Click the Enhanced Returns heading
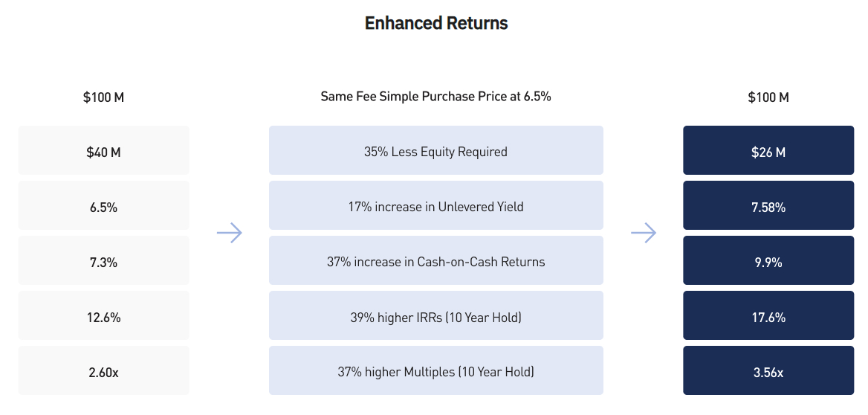The width and height of the screenshot is (868, 415). coord(436,23)
